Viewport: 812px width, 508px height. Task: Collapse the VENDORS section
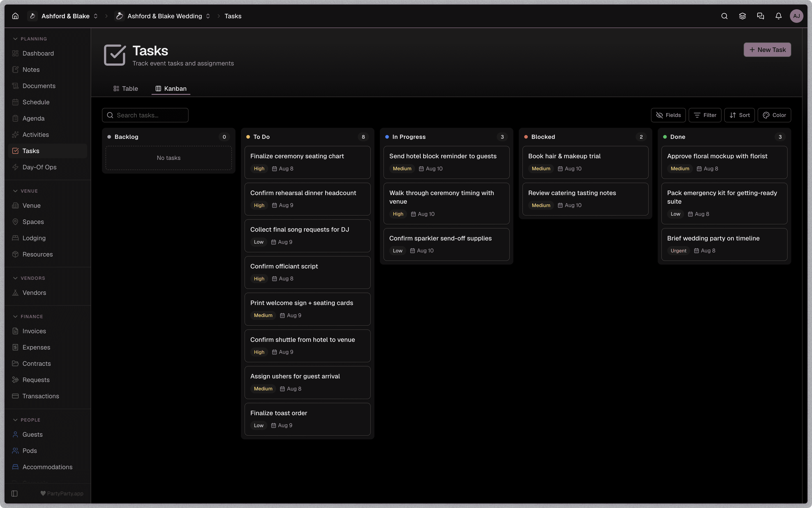tap(29, 278)
